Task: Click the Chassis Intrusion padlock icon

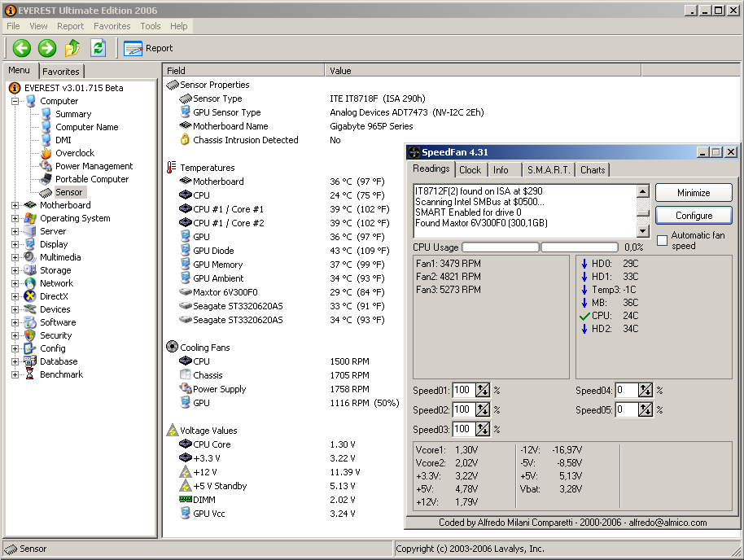Action: [185, 139]
